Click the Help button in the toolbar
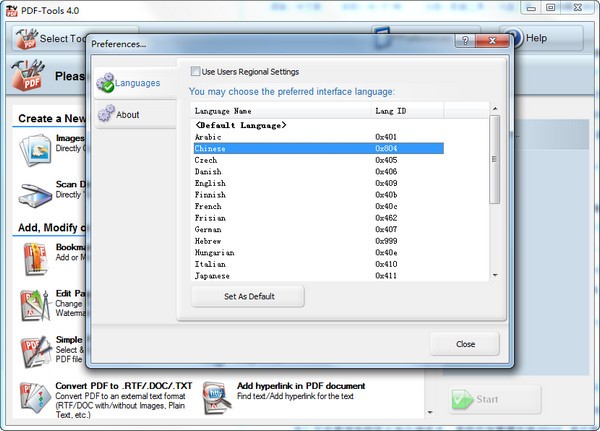 pos(541,38)
